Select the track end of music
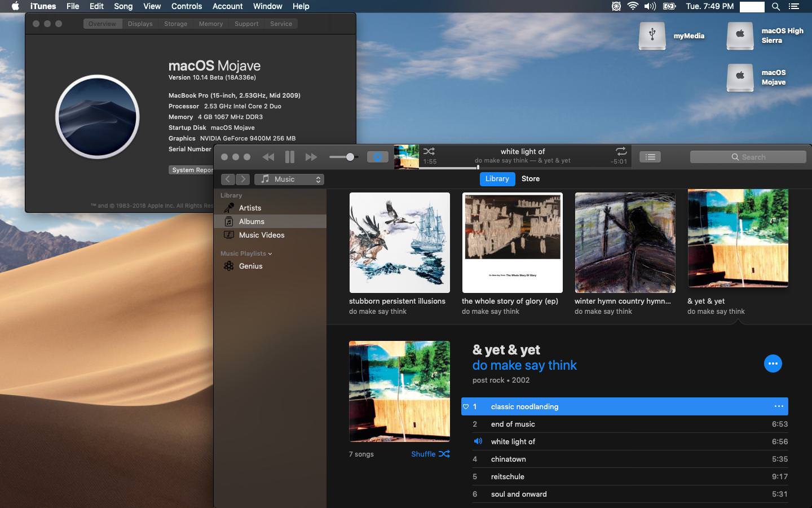 pos(625,424)
